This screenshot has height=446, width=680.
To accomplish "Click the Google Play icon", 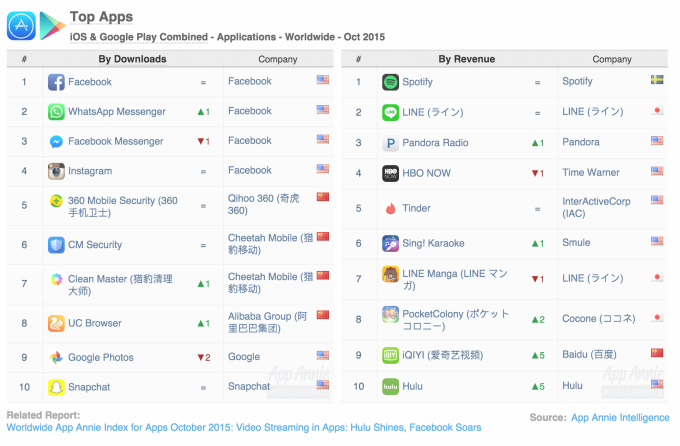I will tap(52, 26).
